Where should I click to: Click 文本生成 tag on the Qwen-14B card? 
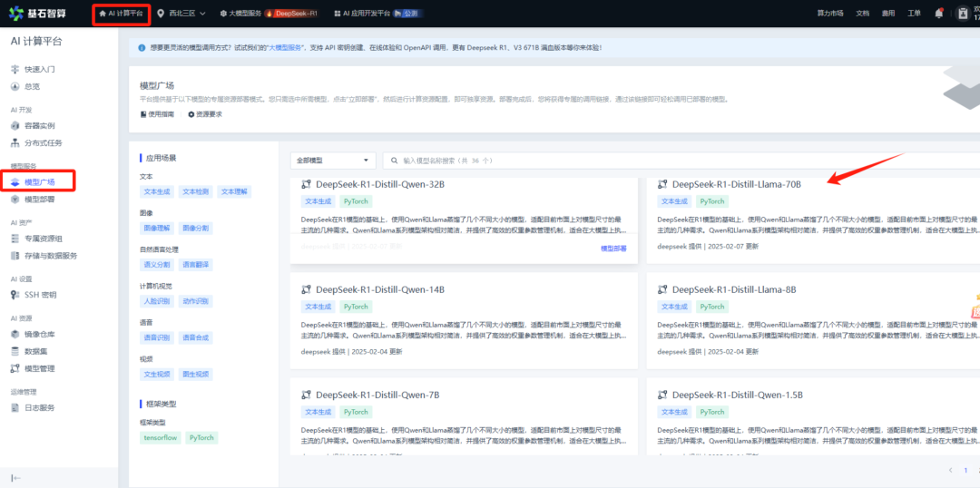(x=318, y=307)
